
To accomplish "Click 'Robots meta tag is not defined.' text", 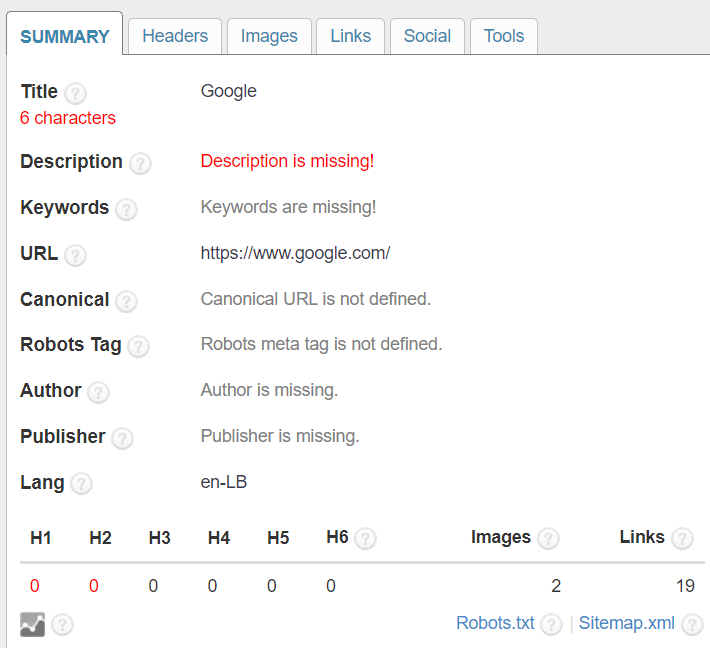I will [321, 344].
